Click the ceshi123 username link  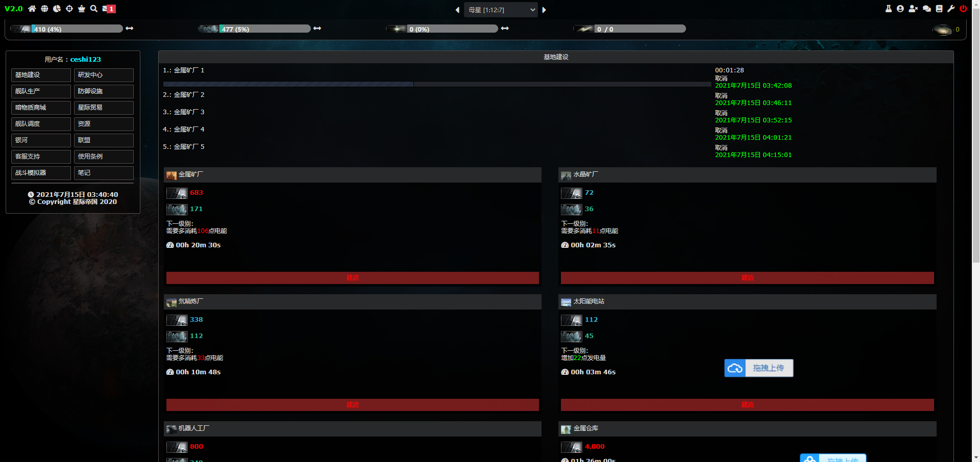click(86, 60)
